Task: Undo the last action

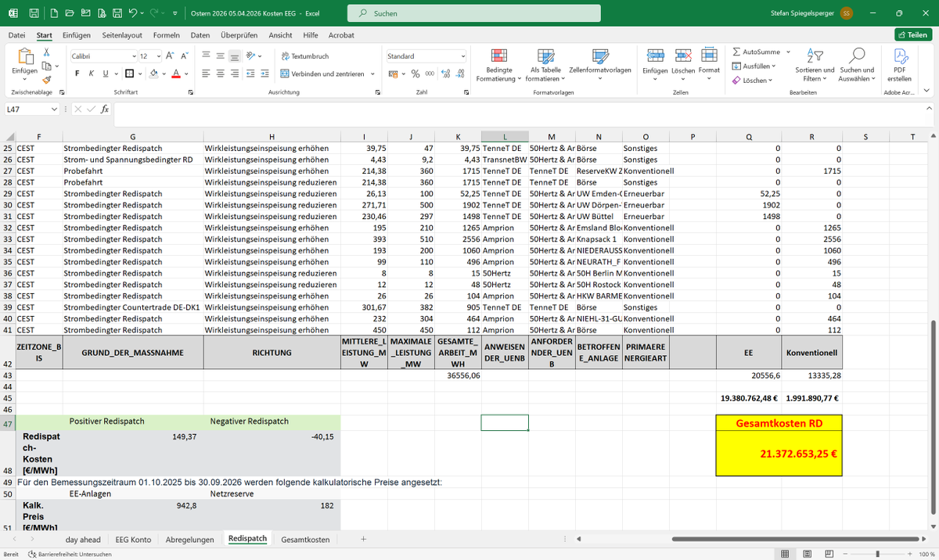Action: (x=133, y=13)
